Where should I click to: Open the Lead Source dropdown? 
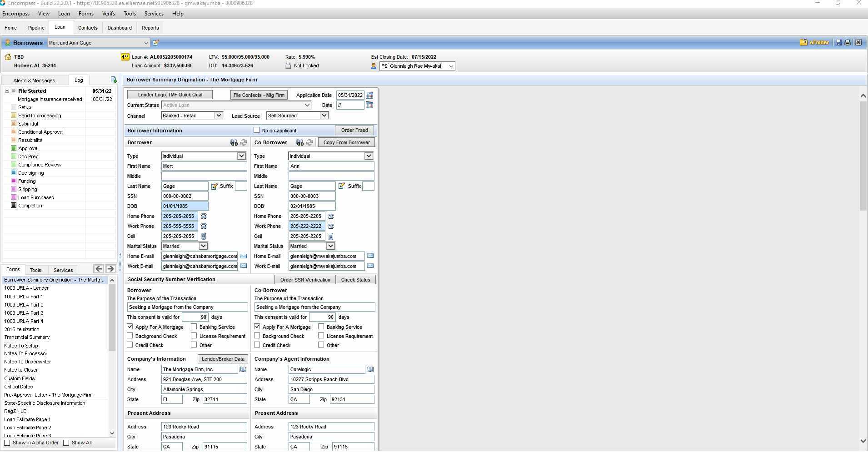click(x=324, y=115)
